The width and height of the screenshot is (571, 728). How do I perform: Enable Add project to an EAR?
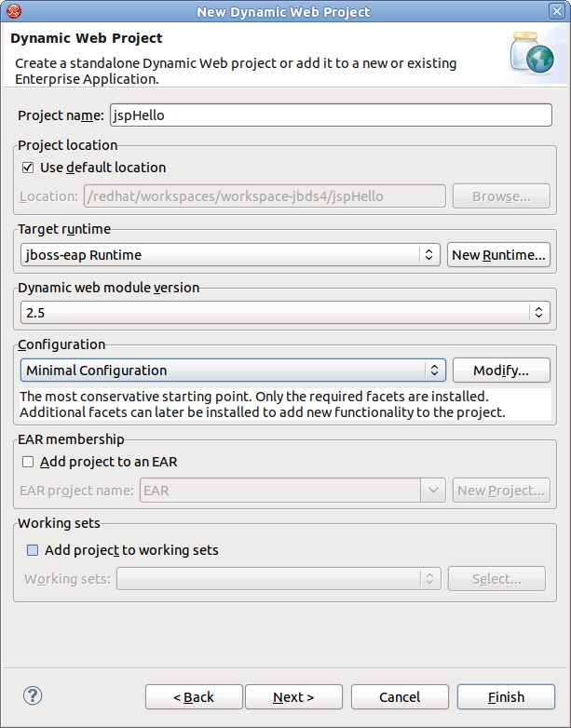coord(28,462)
